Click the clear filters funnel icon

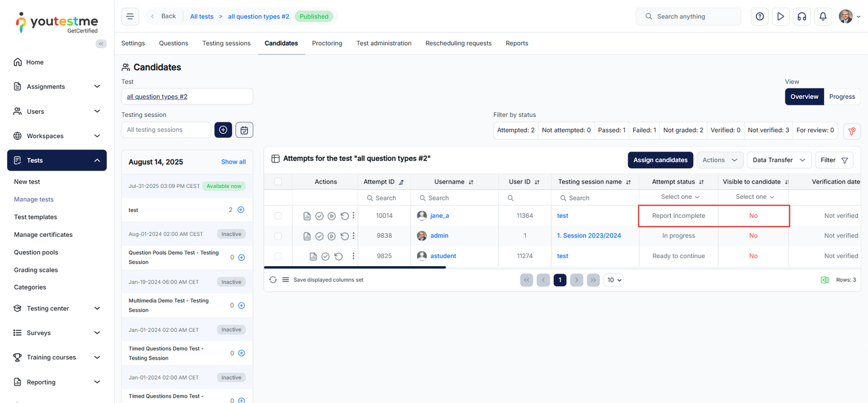pyautogui.click(x=852, y=131)
